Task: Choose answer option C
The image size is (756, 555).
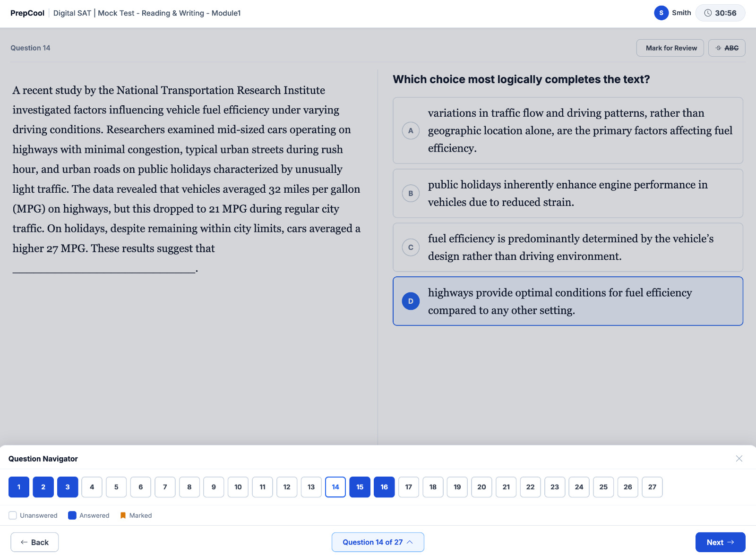Action: 568,248
